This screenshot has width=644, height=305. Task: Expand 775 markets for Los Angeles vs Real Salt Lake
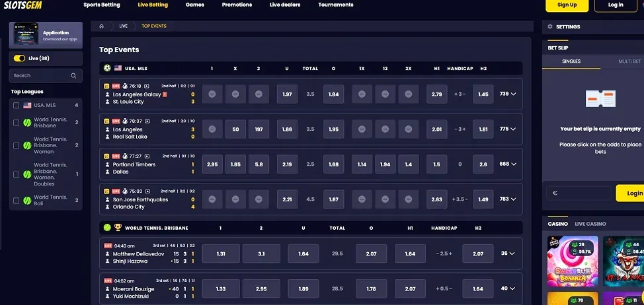[x=508, y=129]
